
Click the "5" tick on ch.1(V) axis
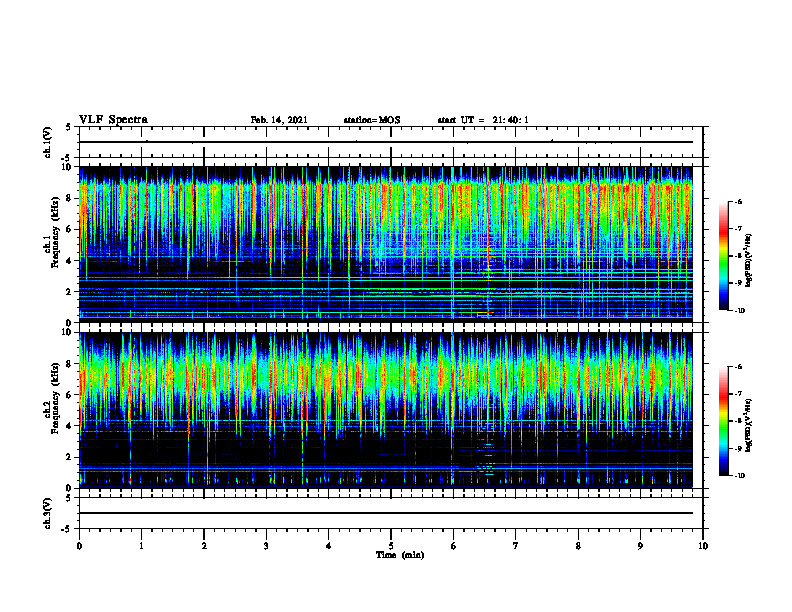(x=69, y=127)
